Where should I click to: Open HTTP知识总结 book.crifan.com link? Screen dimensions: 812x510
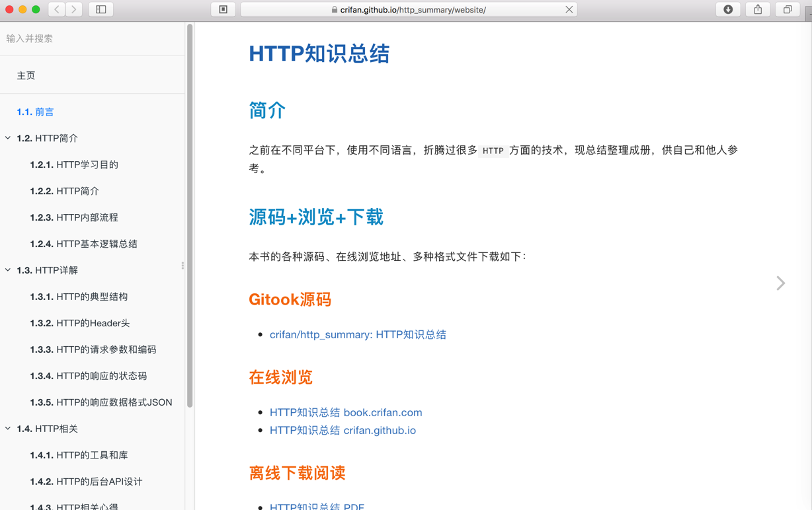click(346, 412)
